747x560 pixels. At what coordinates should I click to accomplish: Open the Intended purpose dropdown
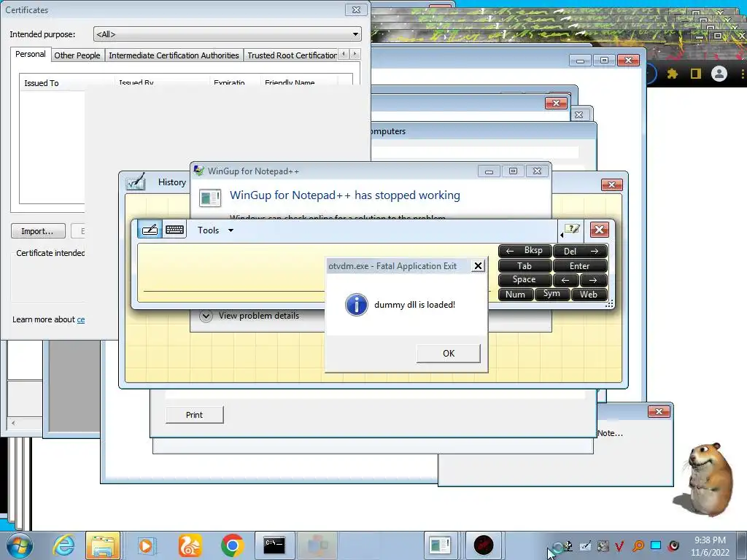point(228,34)
